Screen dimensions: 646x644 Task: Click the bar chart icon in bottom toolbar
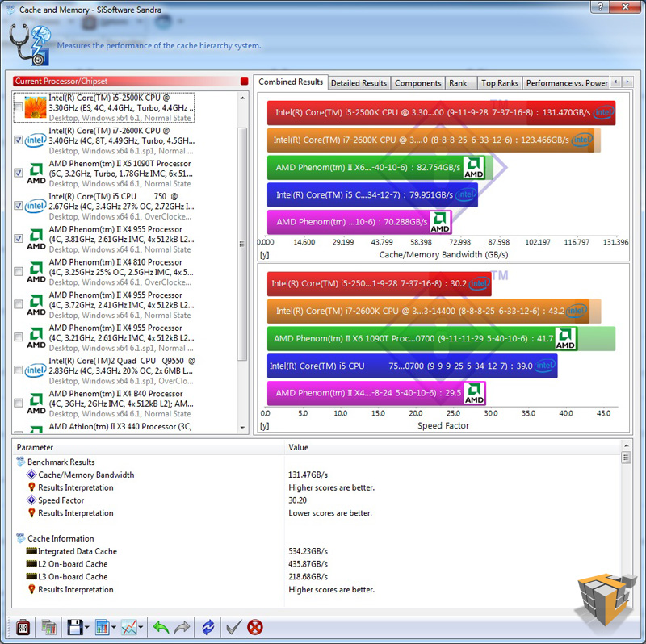[x=103, y=627]
